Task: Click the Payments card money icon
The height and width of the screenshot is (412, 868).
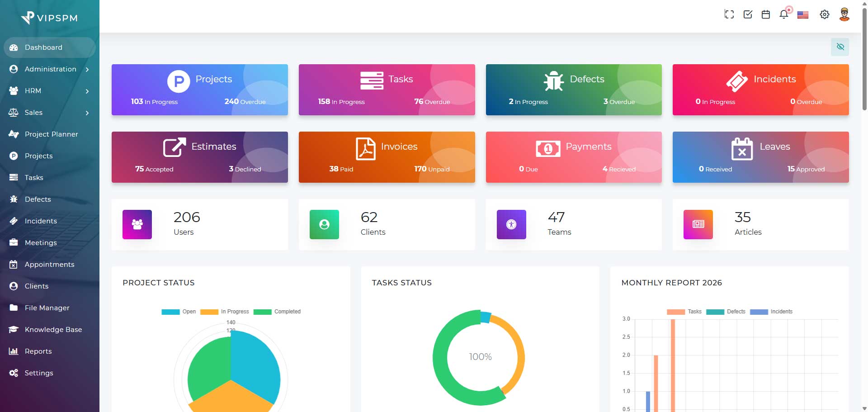Action: pyautogui.click(x=548, y=148)
